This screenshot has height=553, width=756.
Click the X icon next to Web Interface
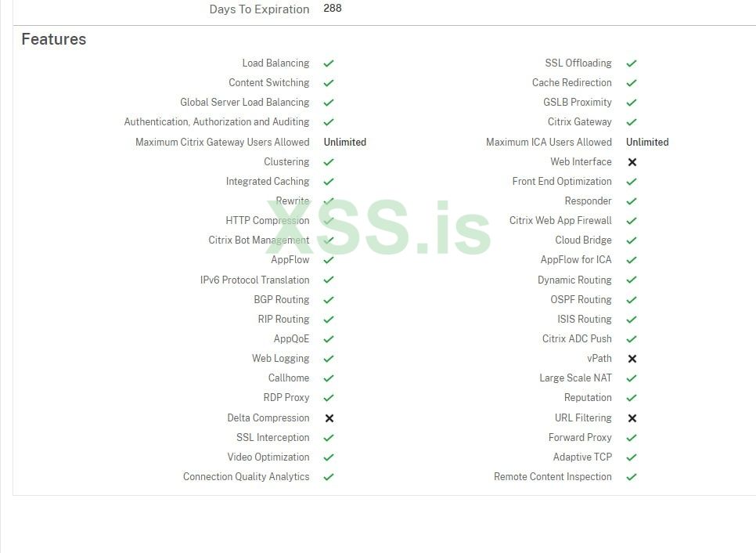(632, 162)
